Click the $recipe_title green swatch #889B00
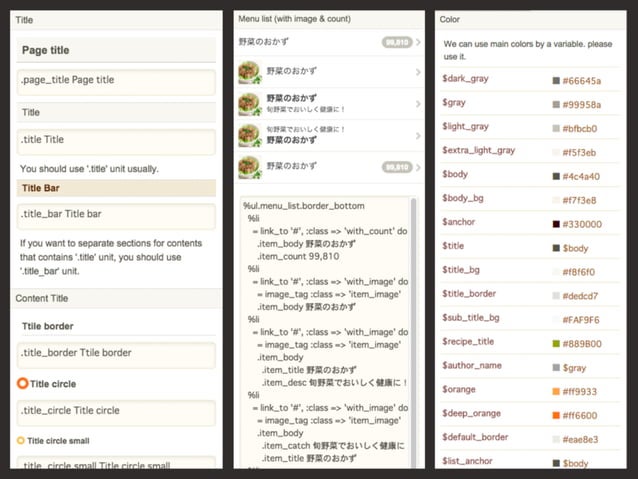 [556, 343]
